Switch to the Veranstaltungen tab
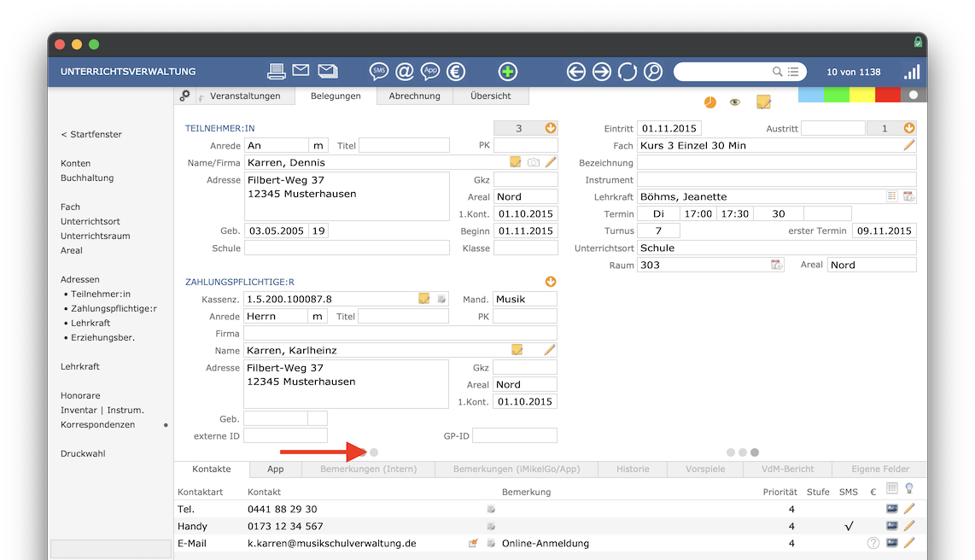The image size is (975, 560). [245, 96]
